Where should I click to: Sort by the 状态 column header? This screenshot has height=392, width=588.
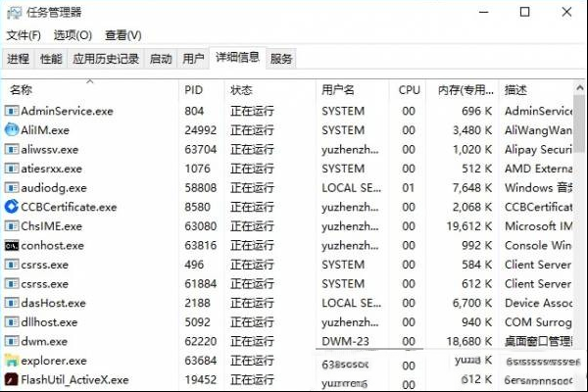(269, 90)
